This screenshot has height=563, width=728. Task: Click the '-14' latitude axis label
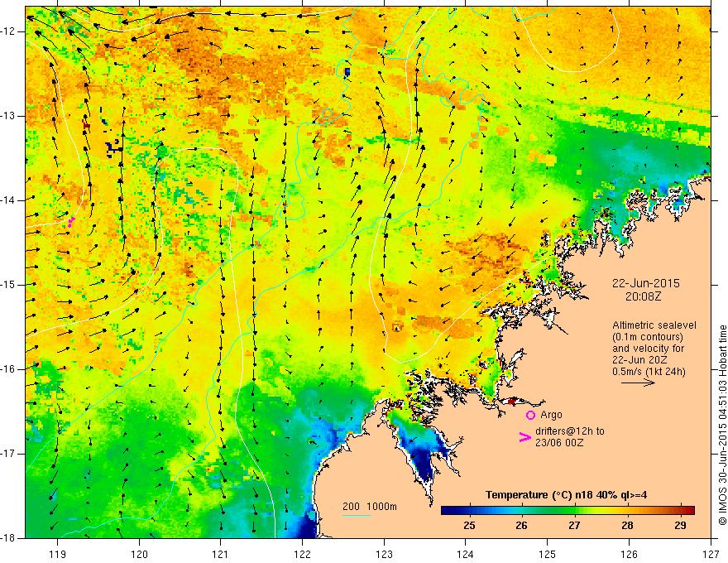(x=9, y=200)
